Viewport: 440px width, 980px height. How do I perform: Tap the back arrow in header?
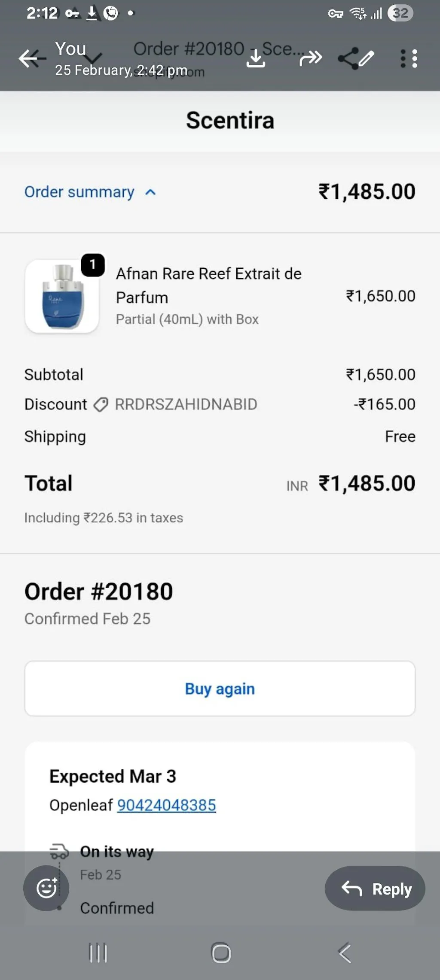[31, 58]
